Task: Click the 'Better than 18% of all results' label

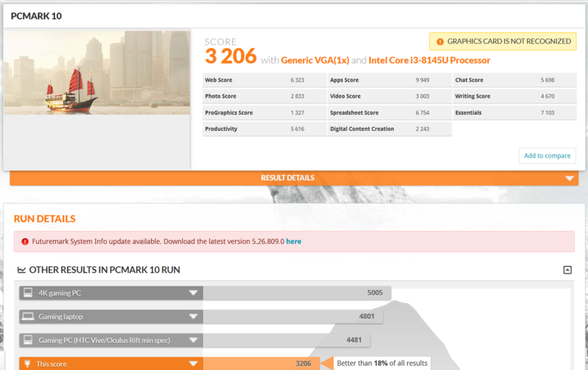Action: 382,363
